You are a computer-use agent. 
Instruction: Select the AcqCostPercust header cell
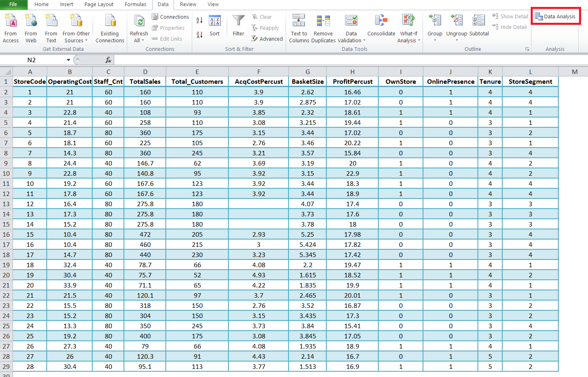258,81
